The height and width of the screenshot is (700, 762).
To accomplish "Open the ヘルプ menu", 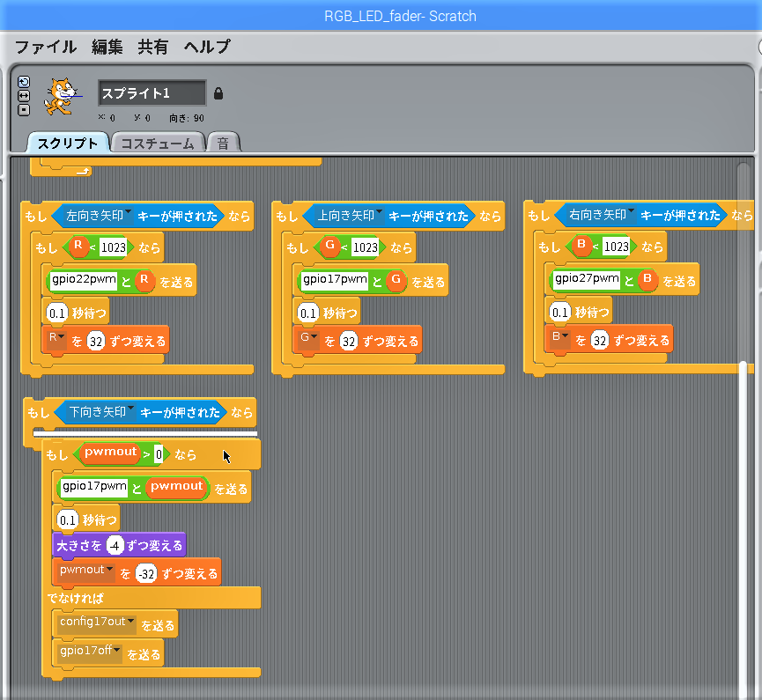I will coord(207,48).
